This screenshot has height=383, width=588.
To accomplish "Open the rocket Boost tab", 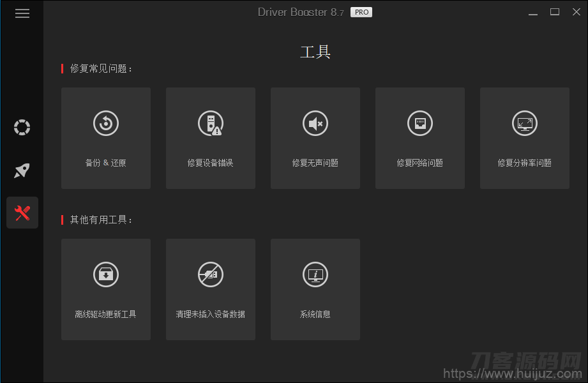I will tap(22, 170).
